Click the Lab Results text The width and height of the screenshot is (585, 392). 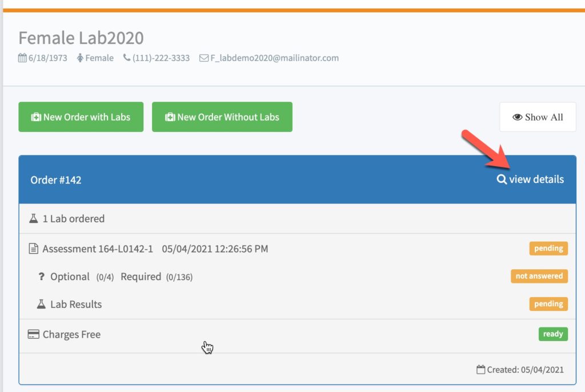click(76, 304)
